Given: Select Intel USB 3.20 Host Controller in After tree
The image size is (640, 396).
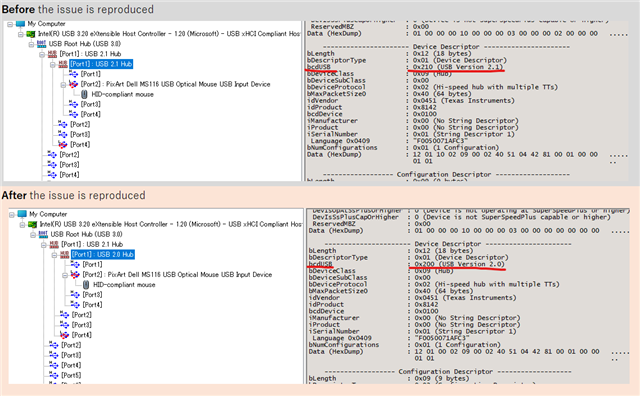Looking at the screenshot, I should [x=171, y=224].
